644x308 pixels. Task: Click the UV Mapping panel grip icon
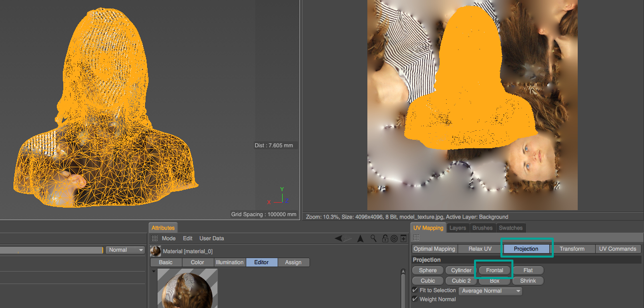(416, 238)
